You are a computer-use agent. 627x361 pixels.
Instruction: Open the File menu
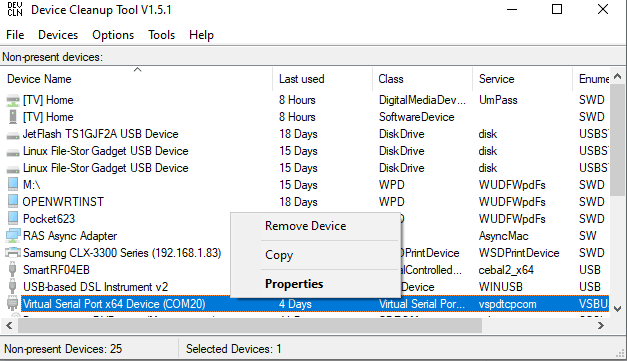tap(15, 35)
